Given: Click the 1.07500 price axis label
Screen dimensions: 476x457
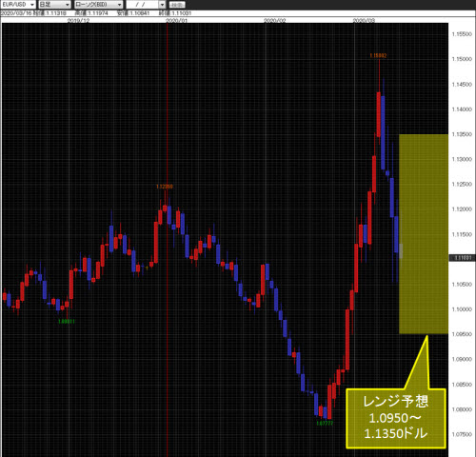Looking at the screenshot, I should point(462,434).
